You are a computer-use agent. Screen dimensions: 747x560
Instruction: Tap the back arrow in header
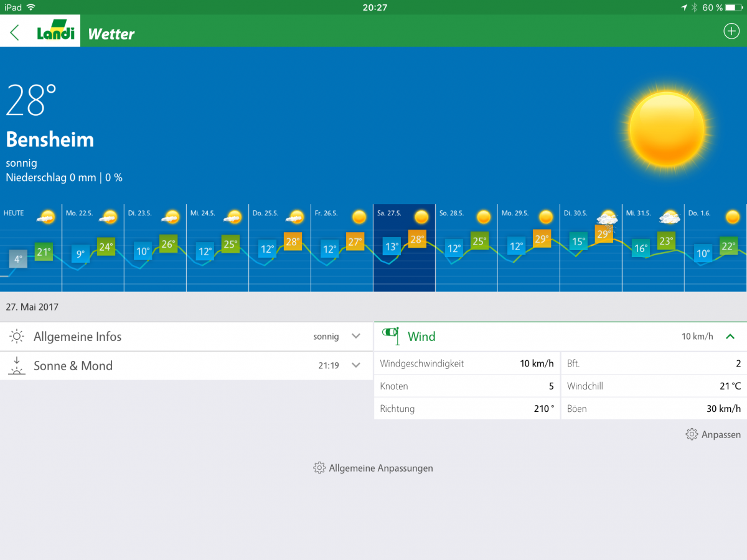(x=15, y=32)
